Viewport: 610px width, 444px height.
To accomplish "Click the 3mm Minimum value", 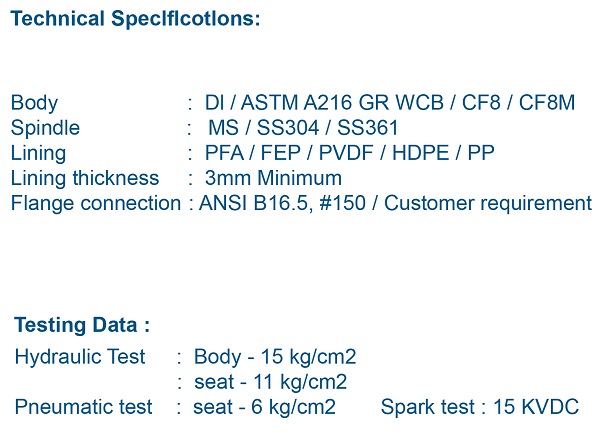I will (x=273, y=178).
